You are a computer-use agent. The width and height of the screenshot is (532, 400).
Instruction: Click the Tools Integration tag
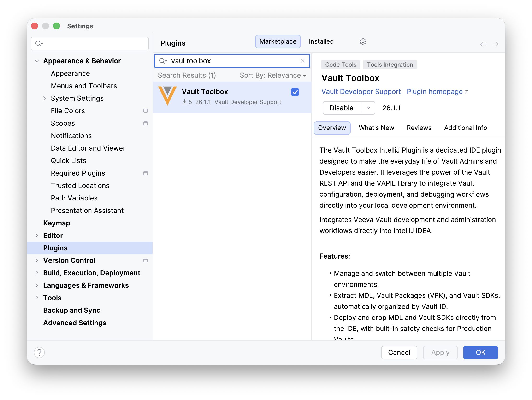click(x=390, y=65)
